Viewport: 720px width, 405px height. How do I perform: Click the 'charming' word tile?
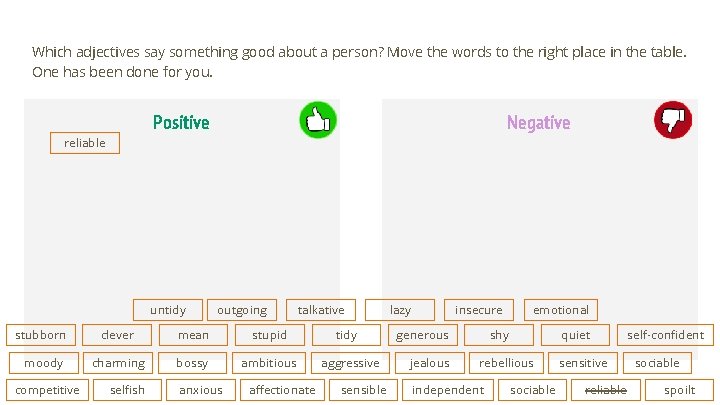pyautogui.click(x=118, y=363)
